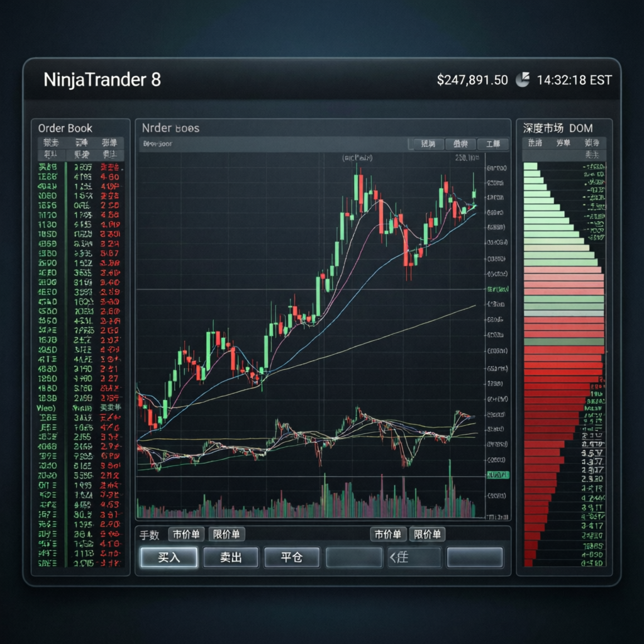Click the back arrow button next to 平仓 row
The width and height of the screenshot is (644, 644).
[x=414, y=557]
